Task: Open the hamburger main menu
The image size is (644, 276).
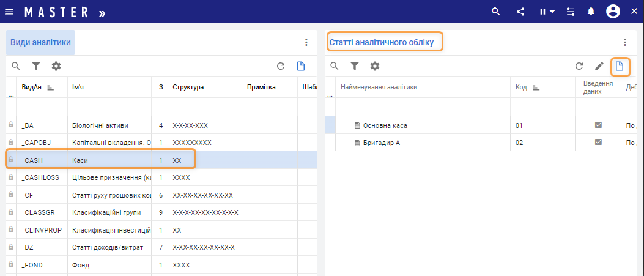Action: (9, 12)
